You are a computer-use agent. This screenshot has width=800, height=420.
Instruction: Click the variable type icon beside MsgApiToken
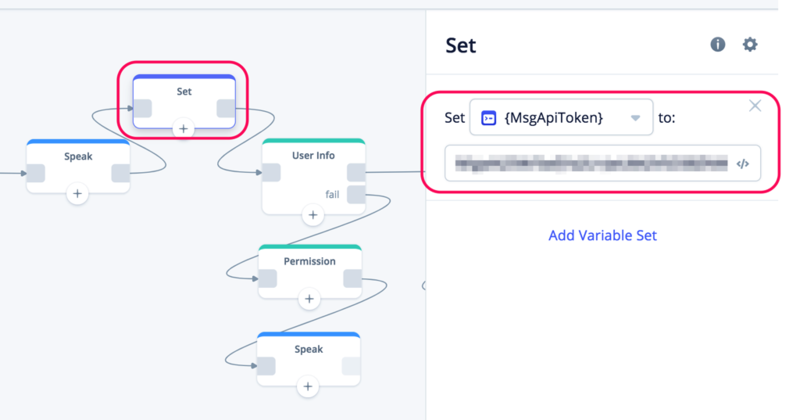tap(488, 118)
